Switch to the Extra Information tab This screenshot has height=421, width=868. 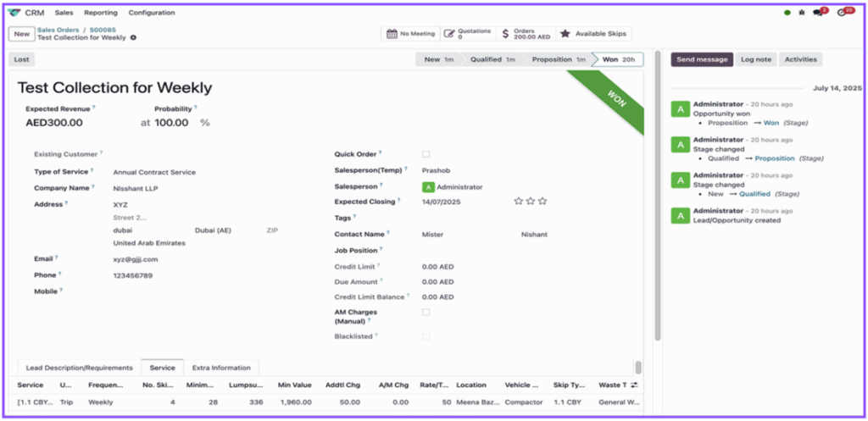tap(221, 368)
